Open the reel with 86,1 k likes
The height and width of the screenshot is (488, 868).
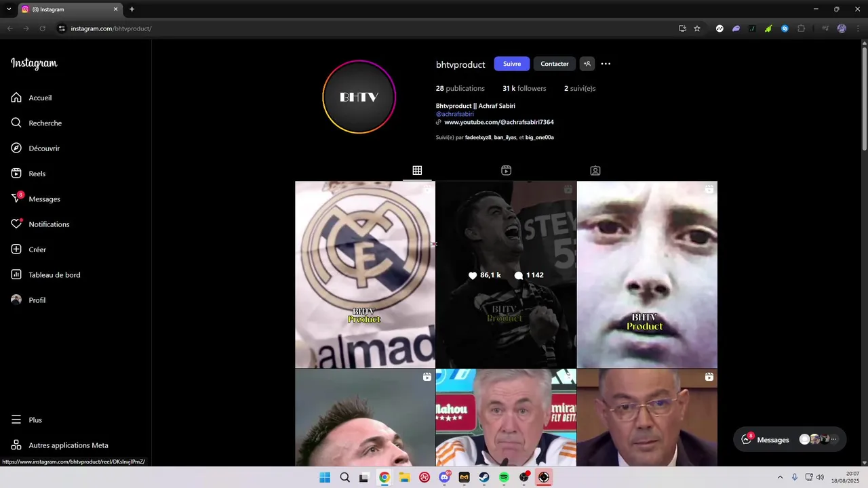click(x=506, y=274)
